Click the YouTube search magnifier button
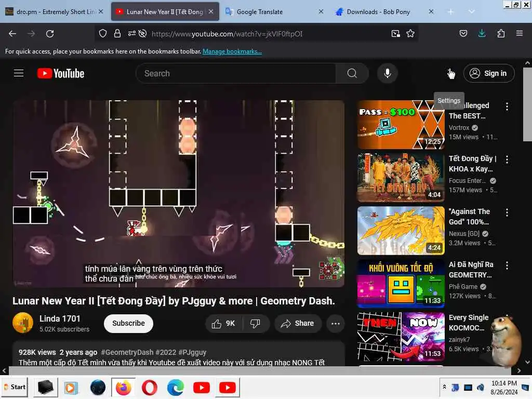Image resolution: width=532 pixels, height=399 pixels. 352,73
